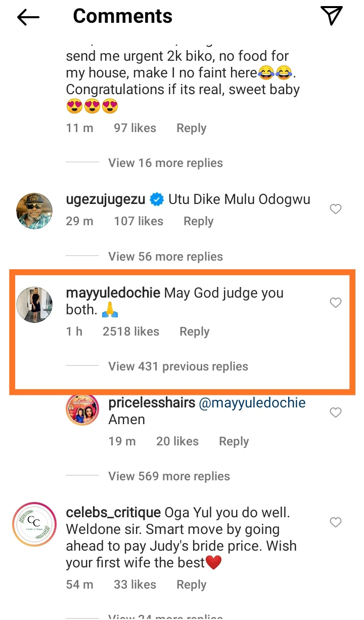
Task: Like mayyuledochie's comment with the heart
Action: click(x=336, y=303)
